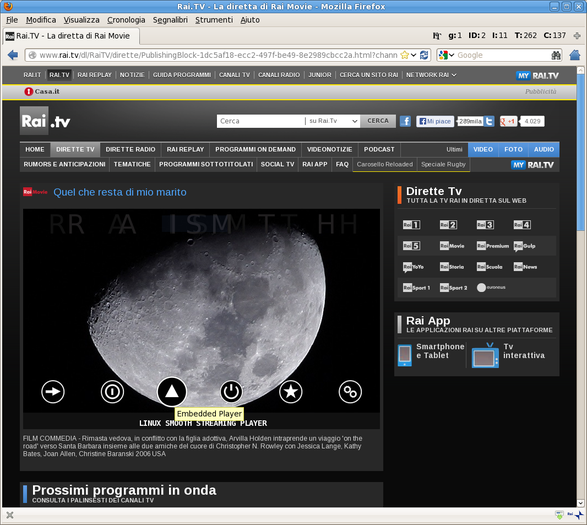The image size is (587, 525).
Task: Click the Cerca search input field
Action: 261,121
